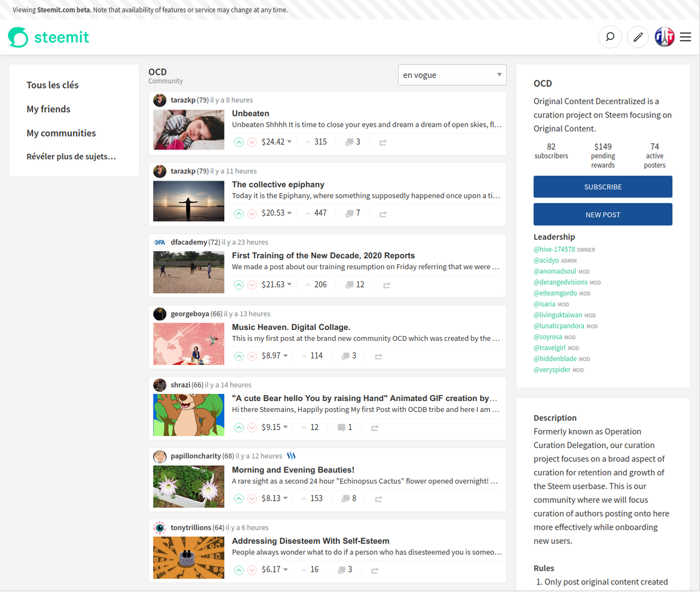Upvote First Training of New Decade post
The width and height of the screenshot is (700, 592).
(239, 285)
